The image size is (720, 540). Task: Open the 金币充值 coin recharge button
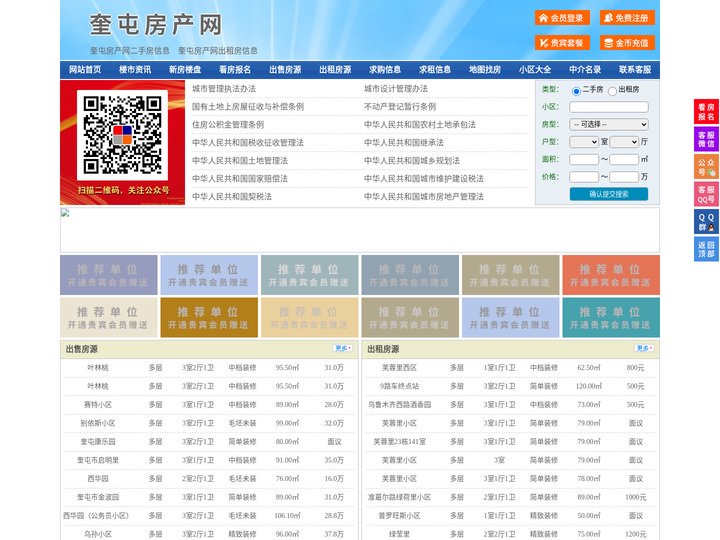point(627,43)
